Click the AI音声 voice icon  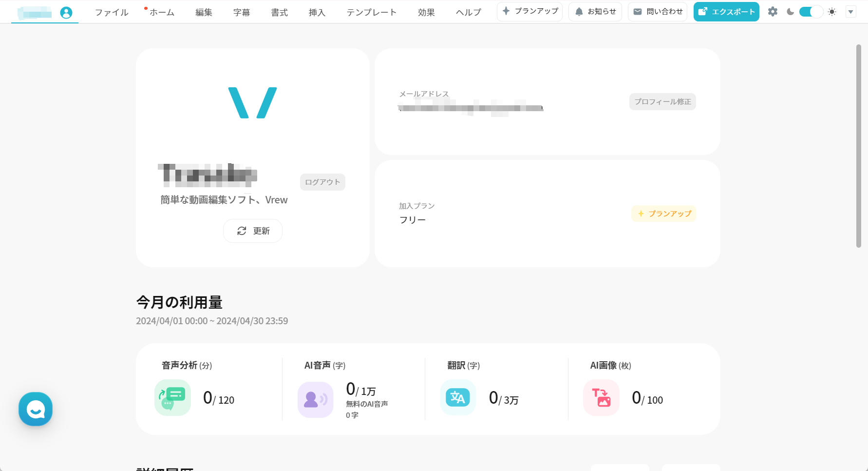[x=315, y=398]
